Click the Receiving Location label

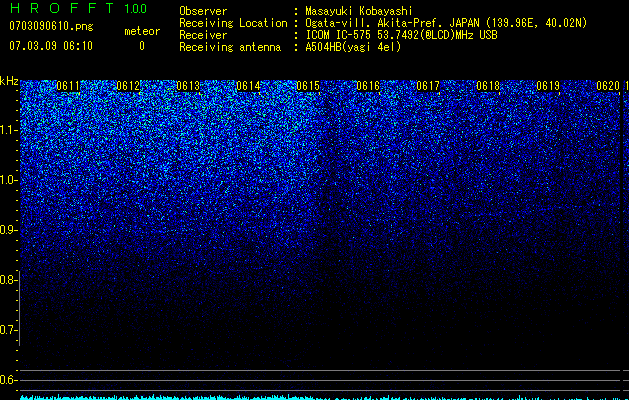[233, 23]
